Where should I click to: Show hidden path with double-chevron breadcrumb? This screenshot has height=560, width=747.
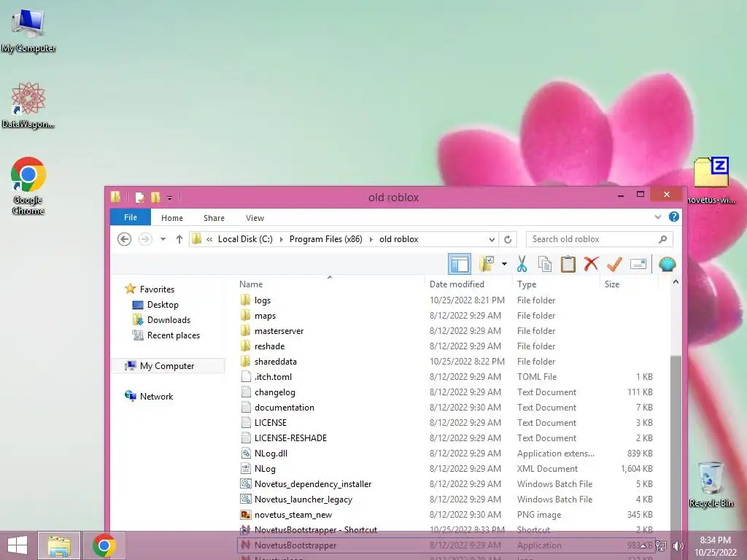pyautogui.click(x=209, y=239)
